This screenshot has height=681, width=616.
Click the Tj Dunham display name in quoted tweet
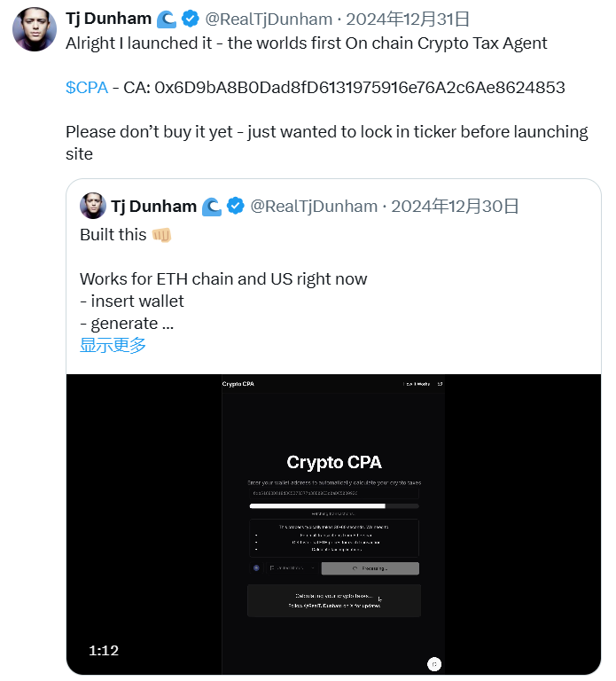[x=153, y=206]
